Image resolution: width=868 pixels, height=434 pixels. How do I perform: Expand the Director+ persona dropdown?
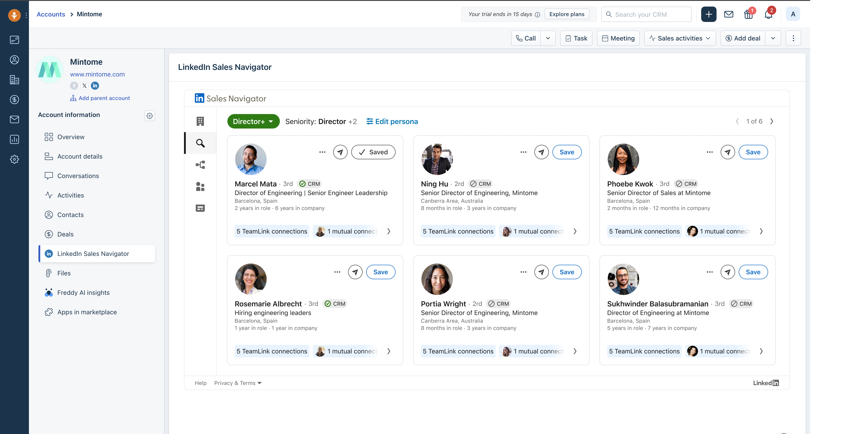coord(253,122)
